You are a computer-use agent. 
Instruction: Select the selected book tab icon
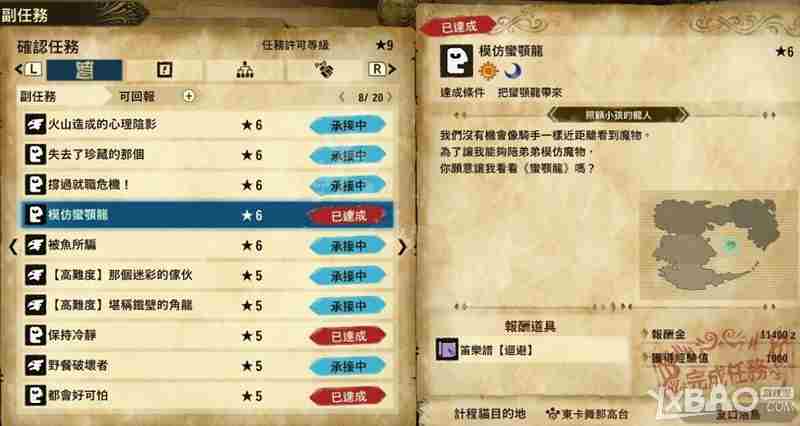pyautogui.click(x=84, y=70)
